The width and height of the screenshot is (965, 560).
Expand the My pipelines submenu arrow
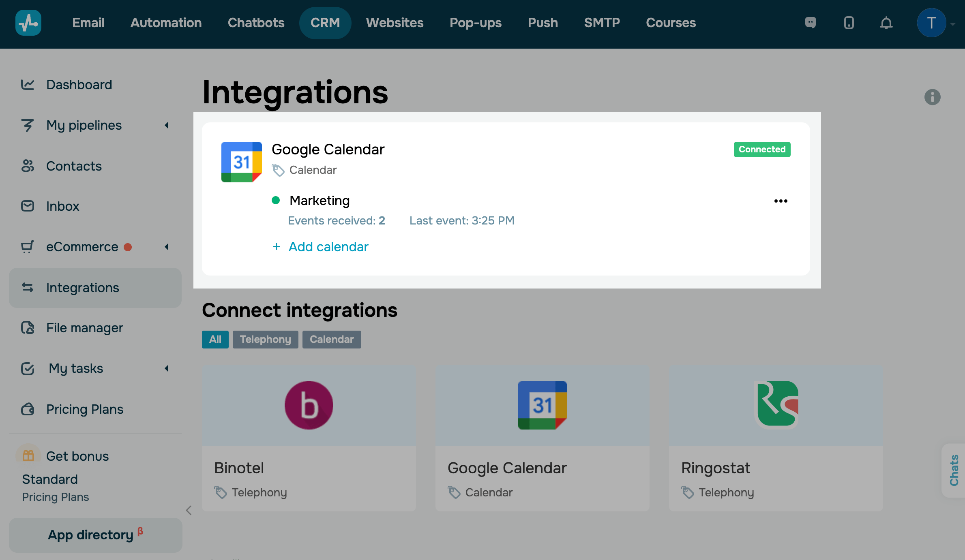click(x=166, y=125)
